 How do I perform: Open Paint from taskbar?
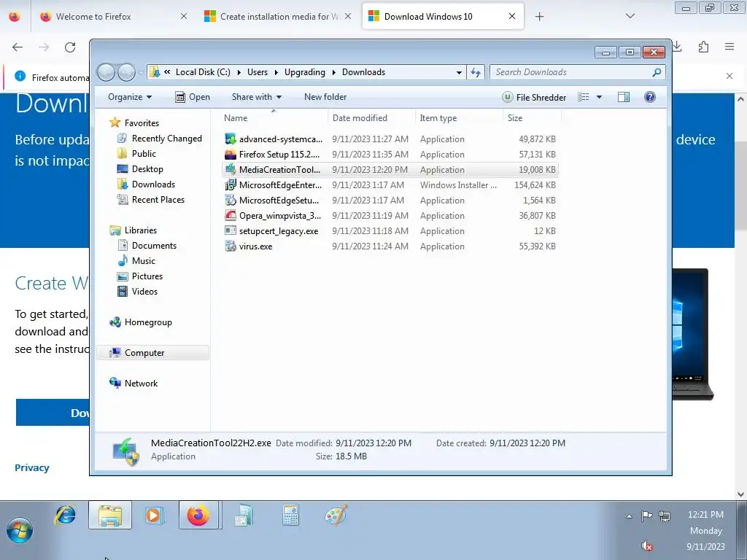tap(336, 516)
